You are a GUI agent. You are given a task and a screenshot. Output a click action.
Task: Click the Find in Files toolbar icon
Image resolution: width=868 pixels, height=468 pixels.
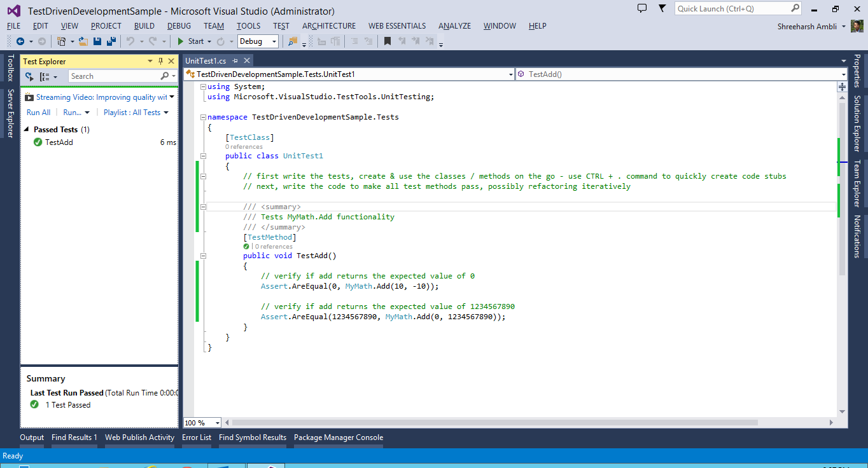(x=292, y=41)
